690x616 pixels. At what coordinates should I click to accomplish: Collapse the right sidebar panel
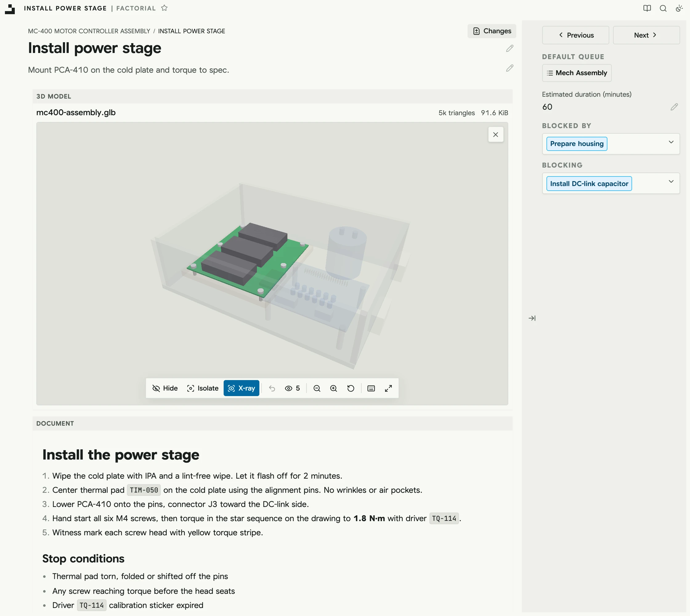click(x=532, y=318)
